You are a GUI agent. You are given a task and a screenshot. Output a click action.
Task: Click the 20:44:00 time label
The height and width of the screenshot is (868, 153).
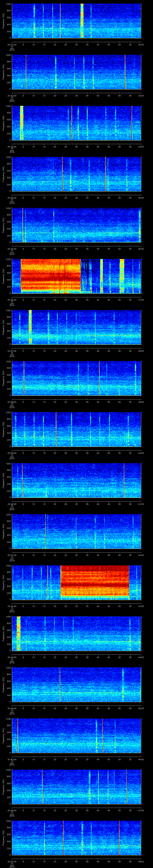tap(12, 708)
